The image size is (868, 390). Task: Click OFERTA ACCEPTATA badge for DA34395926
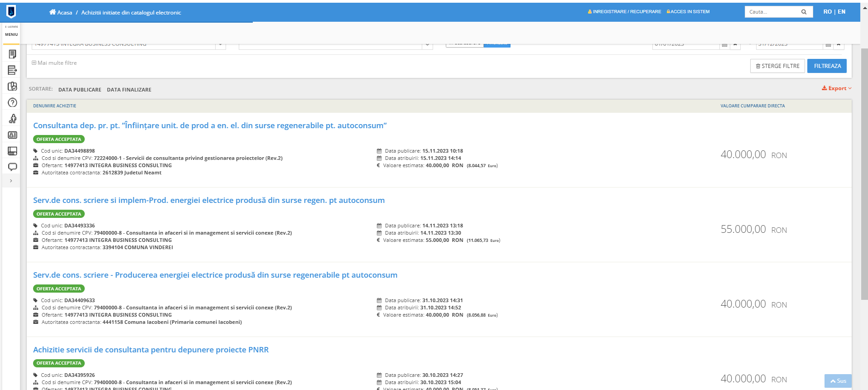(x=59, y=363)
